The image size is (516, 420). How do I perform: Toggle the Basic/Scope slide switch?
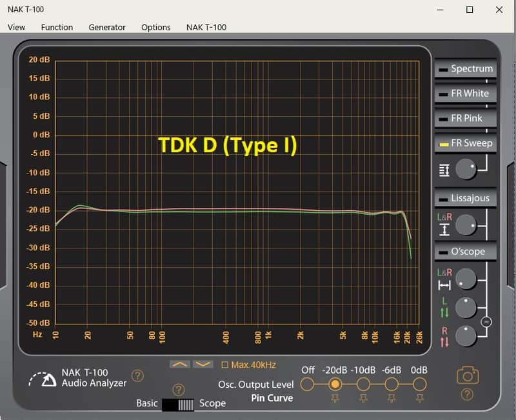tap(177, 405)
